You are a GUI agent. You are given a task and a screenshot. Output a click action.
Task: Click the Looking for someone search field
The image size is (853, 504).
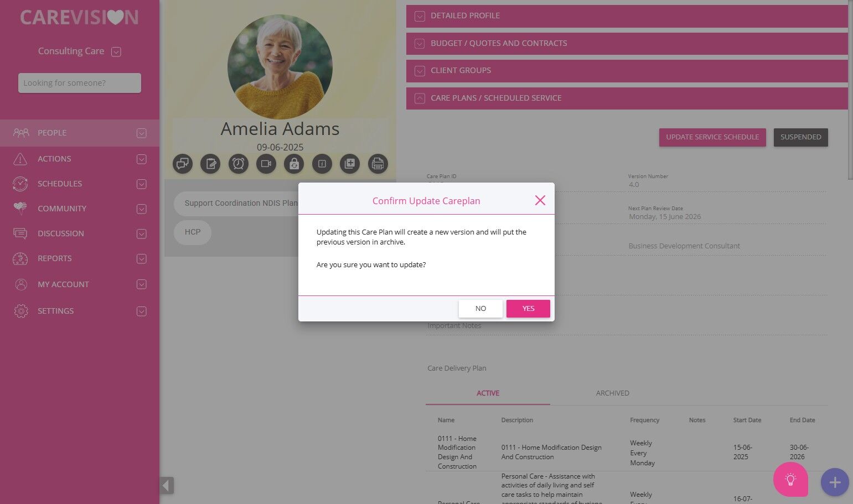point(80,83)
